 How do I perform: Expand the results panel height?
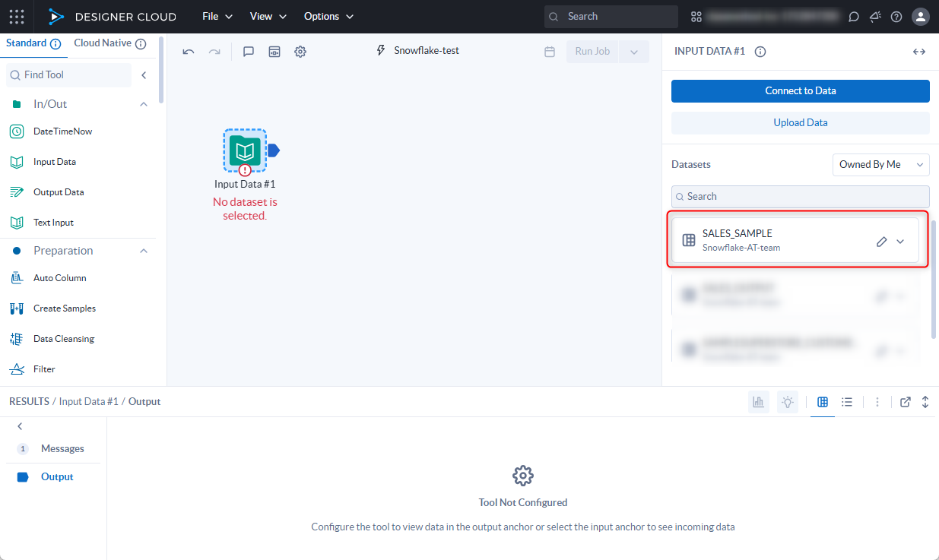pos(925,402)
